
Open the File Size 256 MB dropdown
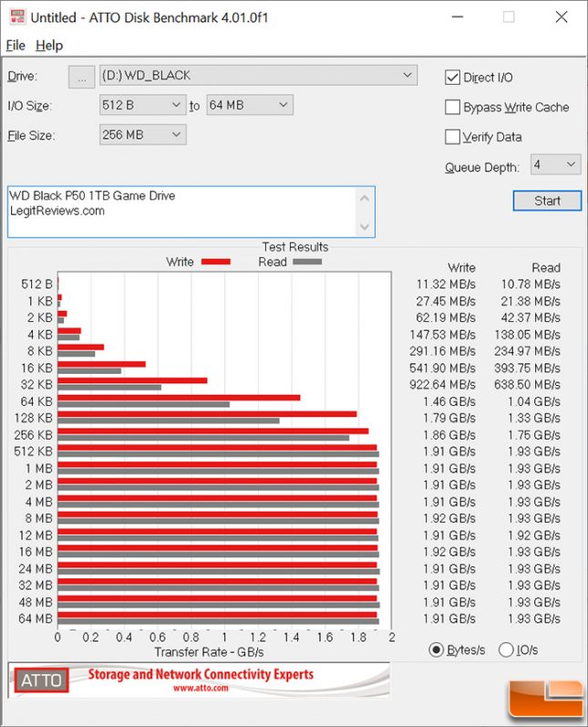(x=143, y=135)
